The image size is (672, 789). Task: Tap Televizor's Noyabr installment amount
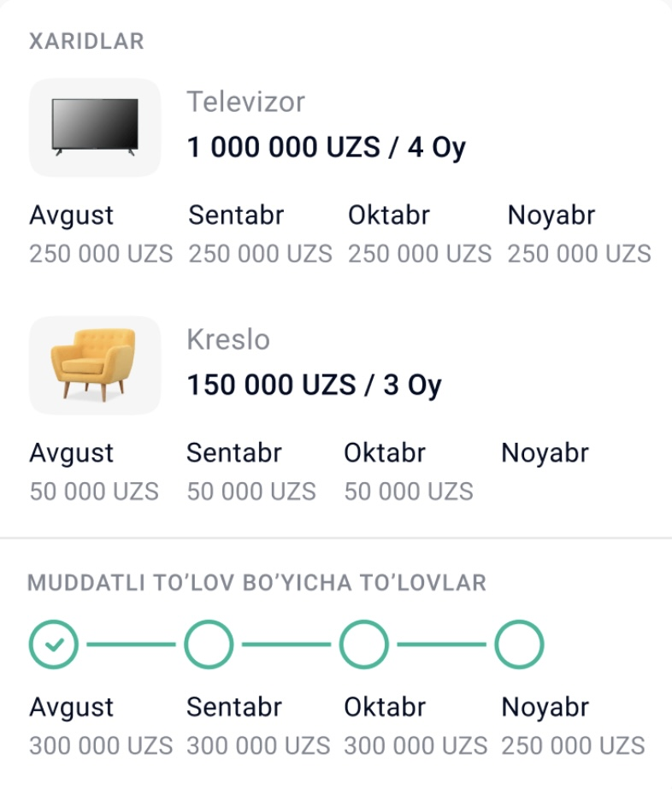click(x=579, y=254)
